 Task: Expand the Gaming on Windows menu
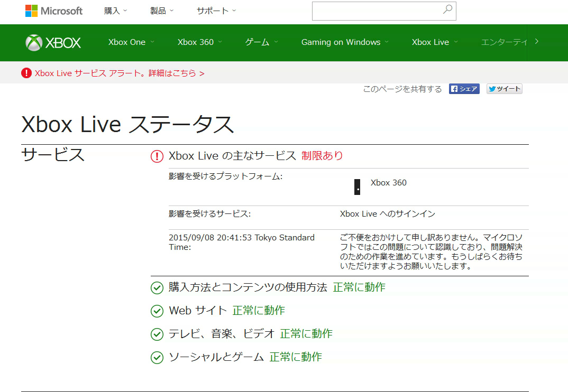[345, 42]
